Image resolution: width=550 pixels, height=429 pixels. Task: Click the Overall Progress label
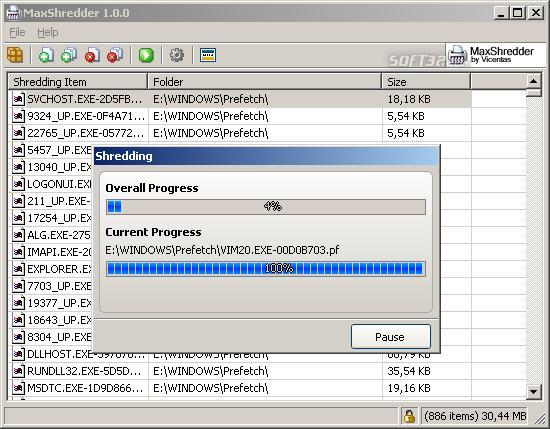(x=152, y=188)
